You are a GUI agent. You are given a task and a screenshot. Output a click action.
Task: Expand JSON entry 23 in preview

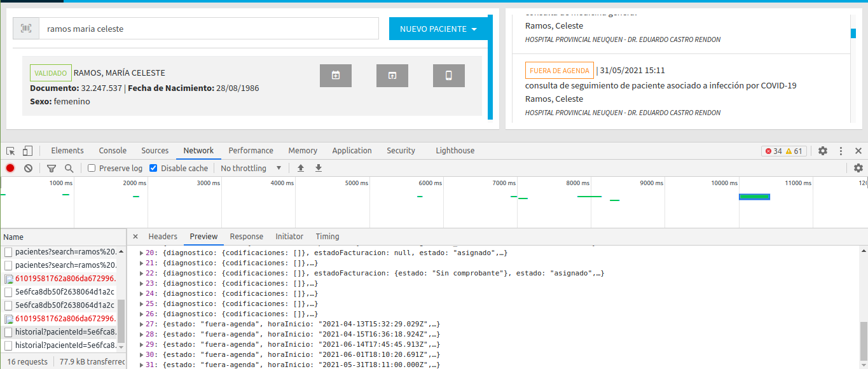pos(141,284)
